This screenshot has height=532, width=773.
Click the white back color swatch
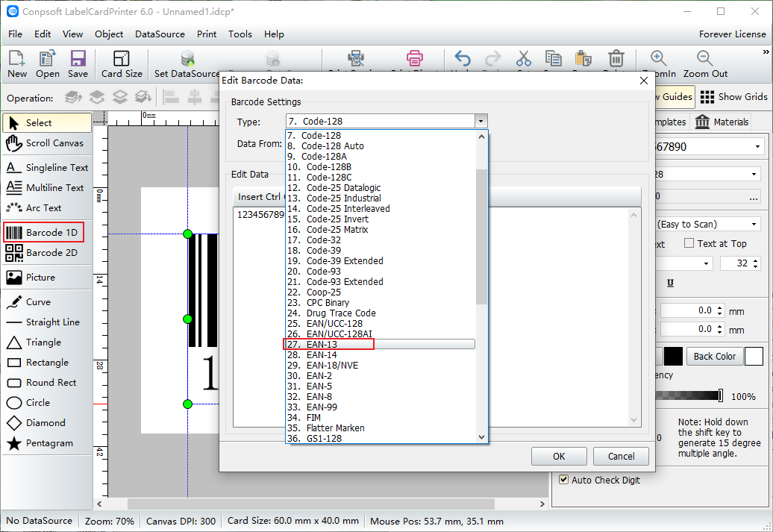tap(754, 356)
